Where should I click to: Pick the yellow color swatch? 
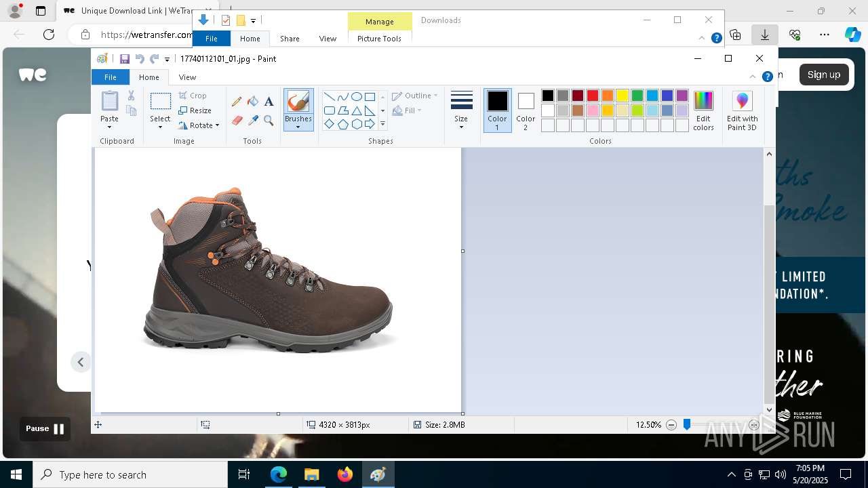pos(623,96)
